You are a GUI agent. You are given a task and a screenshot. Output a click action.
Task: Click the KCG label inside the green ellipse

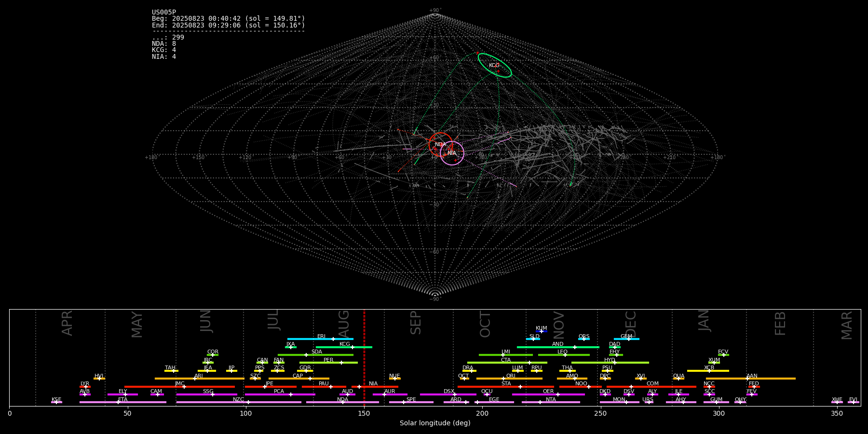point(494,66)
